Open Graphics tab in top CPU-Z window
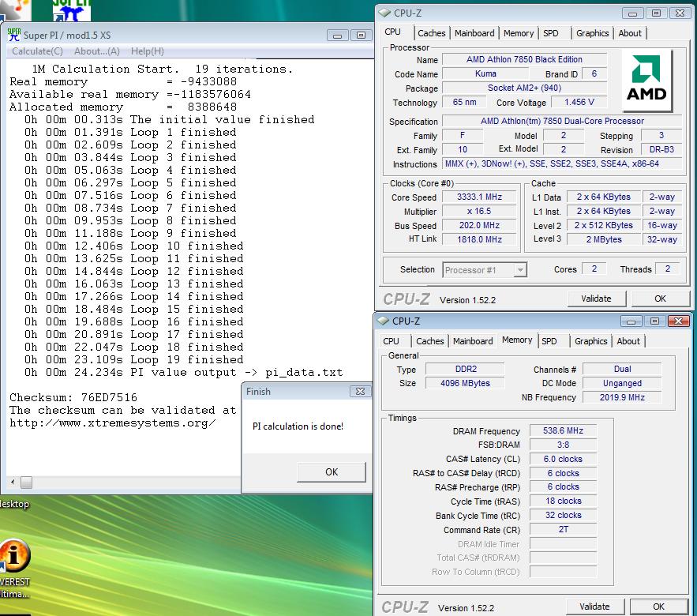697x616 pixels. 592,33
